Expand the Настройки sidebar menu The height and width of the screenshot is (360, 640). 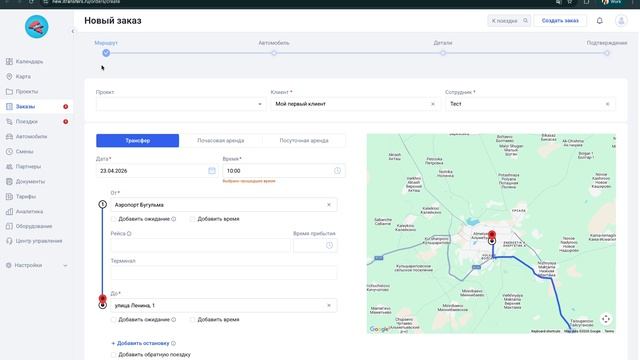[x=37, y=265]
